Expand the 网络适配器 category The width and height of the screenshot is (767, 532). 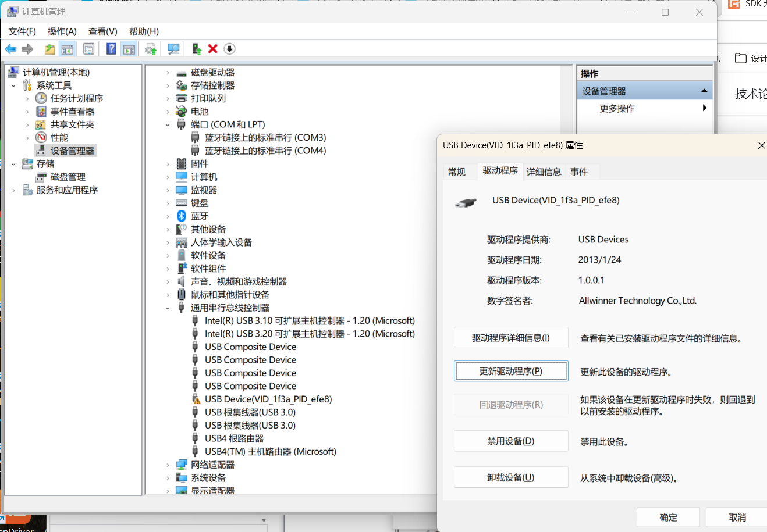click(168, 465)
